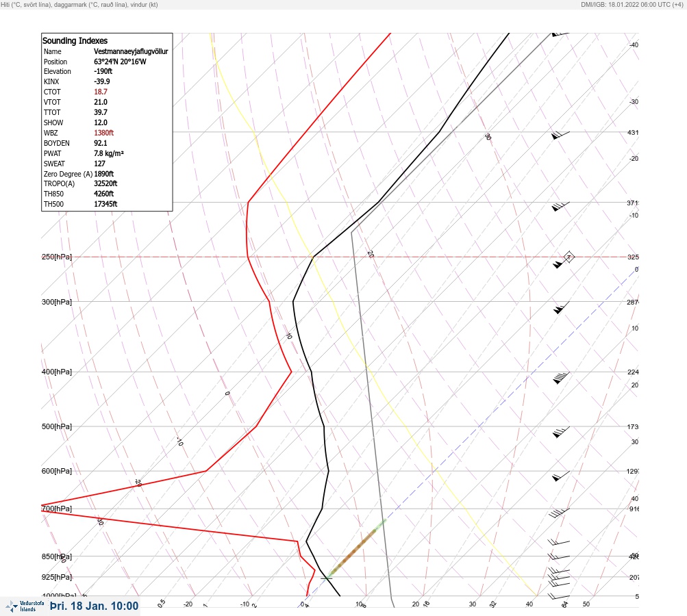Select the SHOW value 12.0
Viewport: 687px width, 616px height.
(x=100, y=123)
